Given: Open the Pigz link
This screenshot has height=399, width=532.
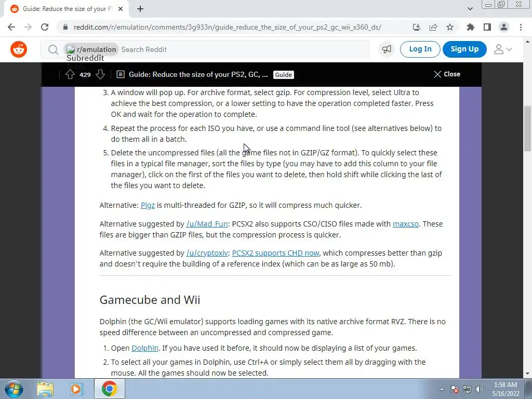Looking at the screenshot, I should click(x=148, y=205).
